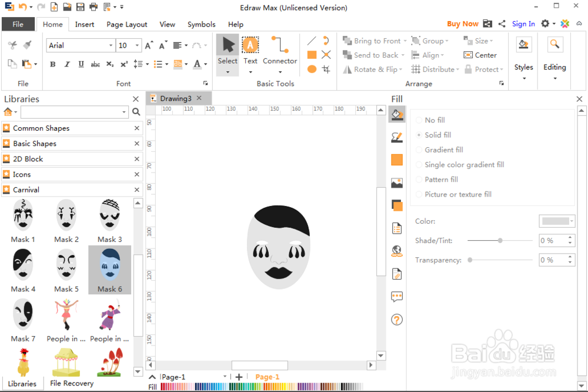Click the Underline formatting icon
The height and width of the screenshot is (392, 588).
click(81, 64)
